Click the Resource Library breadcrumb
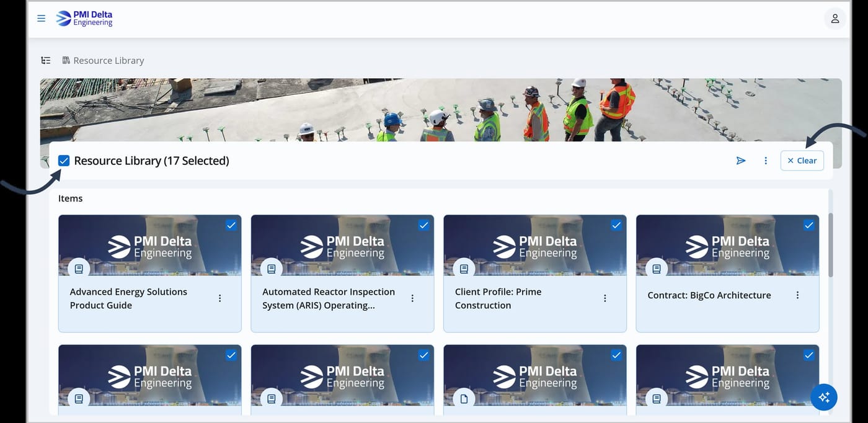The height and width of the screenshot is (423, 868). tap(103, 60)
